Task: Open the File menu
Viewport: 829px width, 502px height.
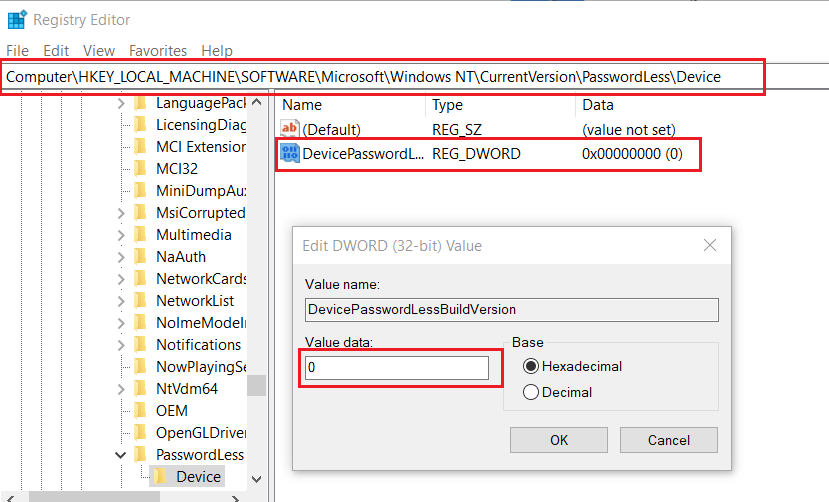Action: (17, 51)
